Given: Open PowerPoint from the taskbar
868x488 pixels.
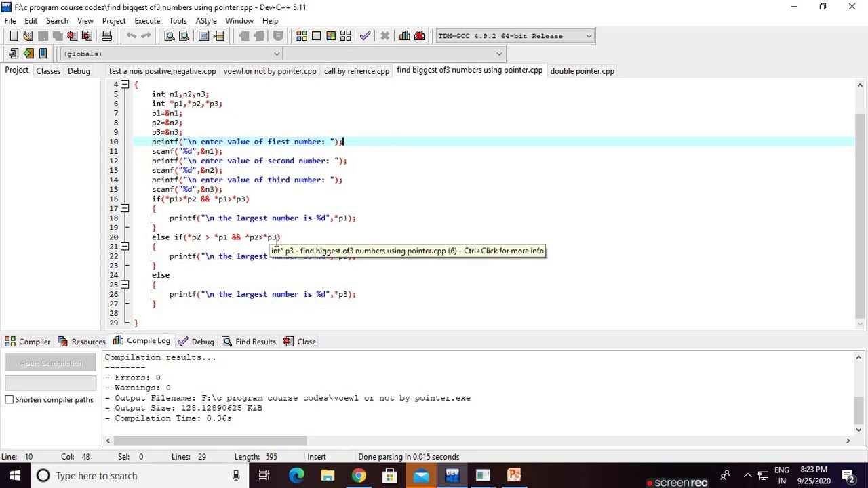Looking at the screenshot, I should (x=514, y=476).
